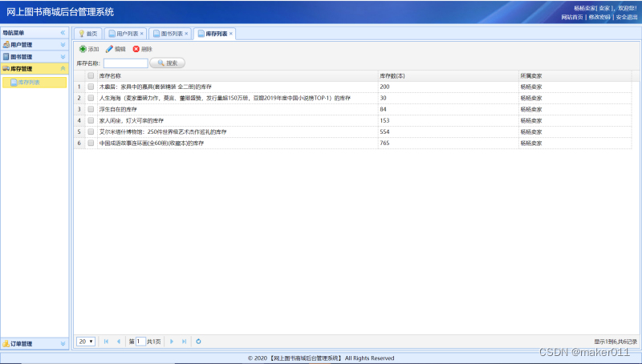Focus the 库存名称 search input field
Viewport: 642px width, 364px height.
point(126,63)
